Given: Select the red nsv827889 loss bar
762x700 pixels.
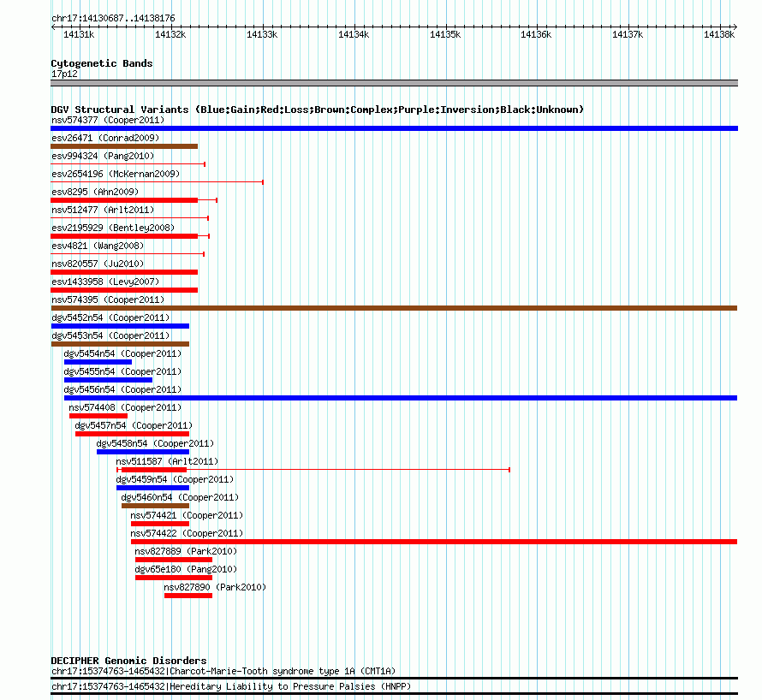Looking at the screenshot, I should pos(174,560).
